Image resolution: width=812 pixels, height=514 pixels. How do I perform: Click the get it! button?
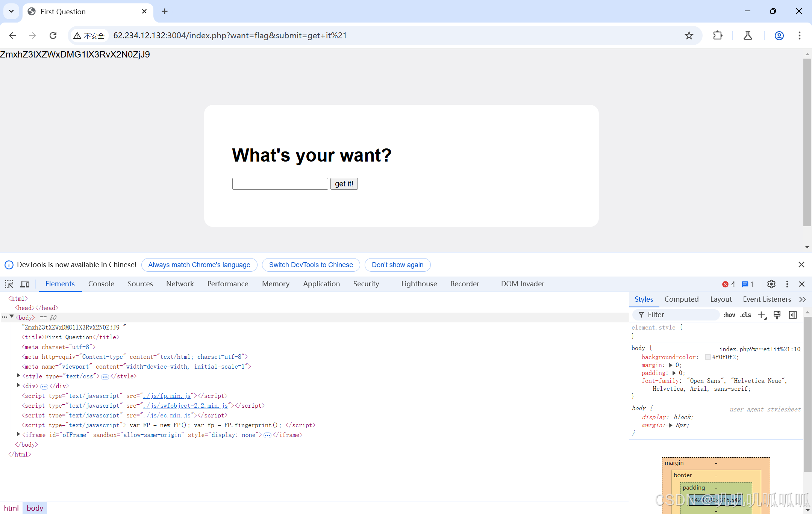344,184
